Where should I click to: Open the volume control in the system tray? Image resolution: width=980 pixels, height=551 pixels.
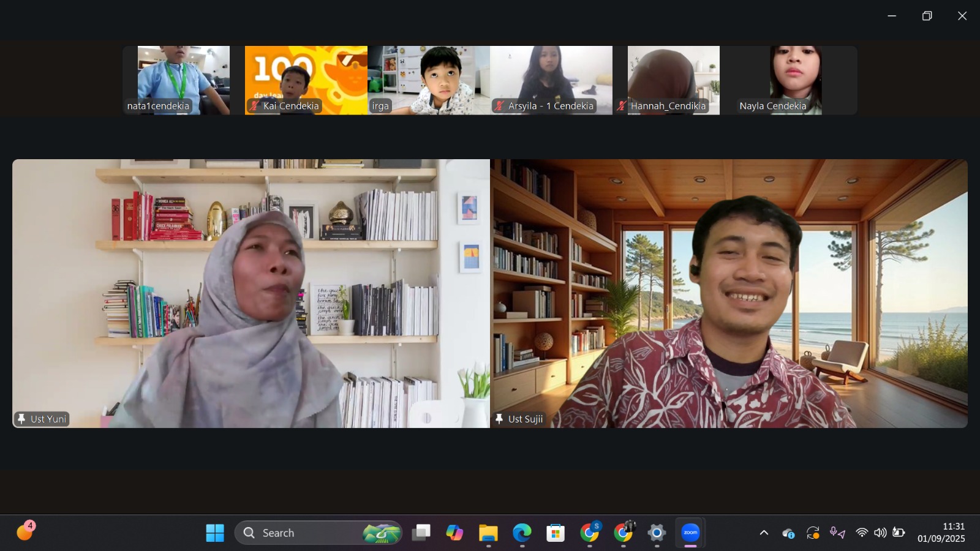(x=880, y=533)
